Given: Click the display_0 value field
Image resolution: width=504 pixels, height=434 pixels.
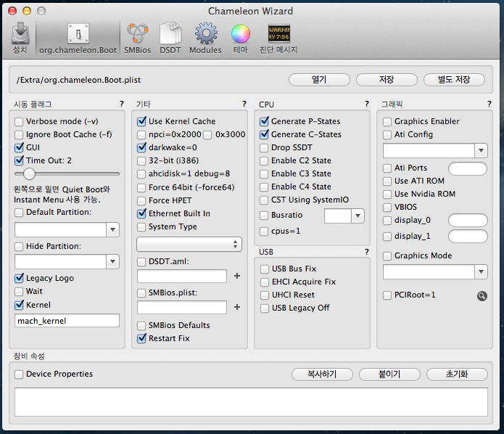Looking at the screenshot, I should coord(468,221).
